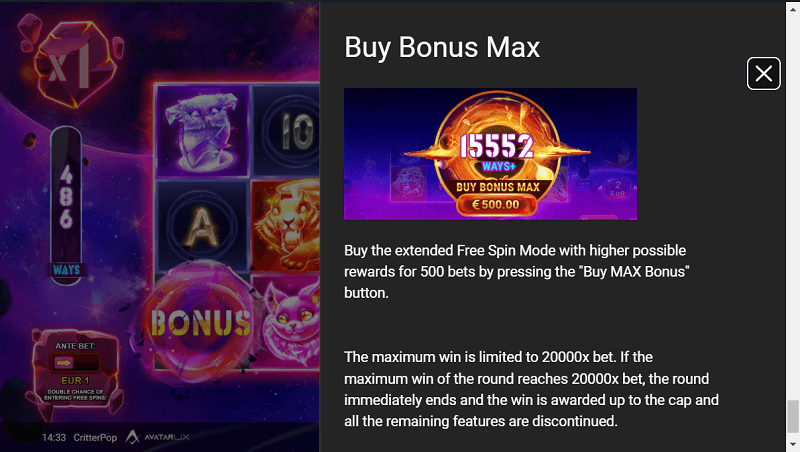Toggle the Ante Bet arrow switch

tap(75, 363)
